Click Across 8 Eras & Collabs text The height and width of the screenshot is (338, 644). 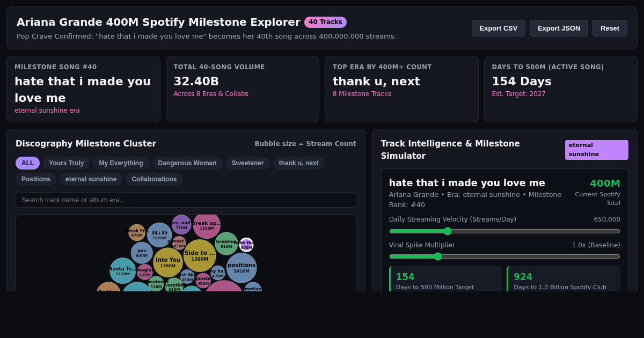pos(211,94)
